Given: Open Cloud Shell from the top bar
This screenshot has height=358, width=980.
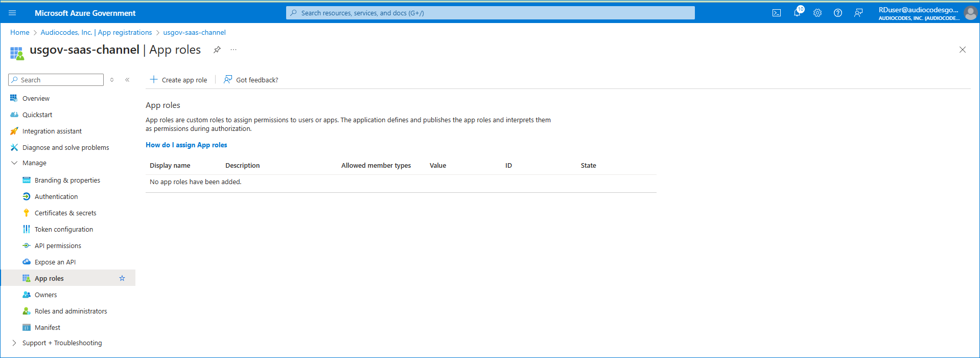Looking at the screenshot, I should tap(776, 13).
